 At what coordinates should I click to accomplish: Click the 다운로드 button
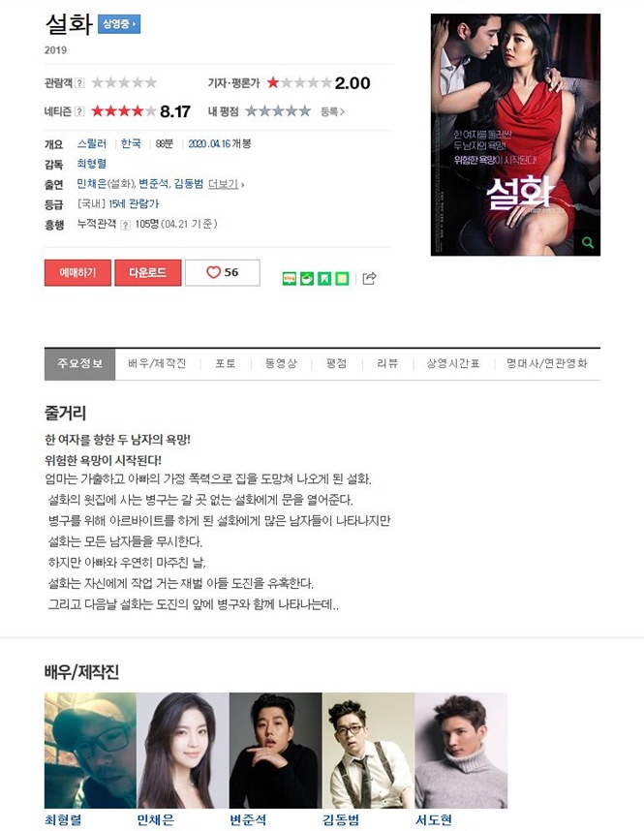pyautogui.click(x=148, y=272)
